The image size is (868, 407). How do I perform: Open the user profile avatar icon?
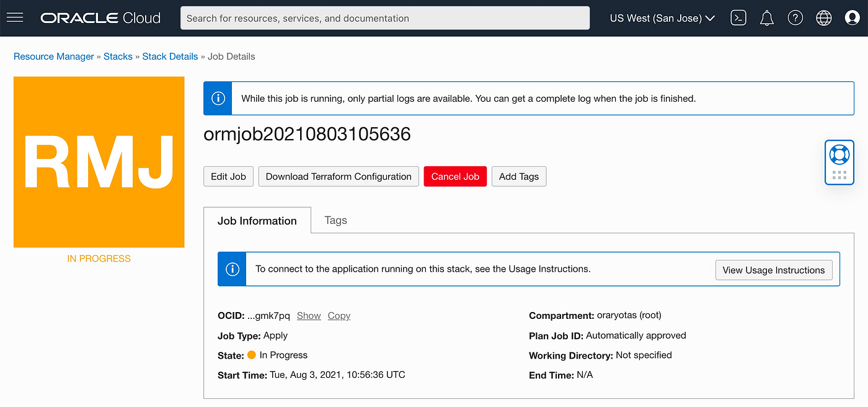point(852,17)
